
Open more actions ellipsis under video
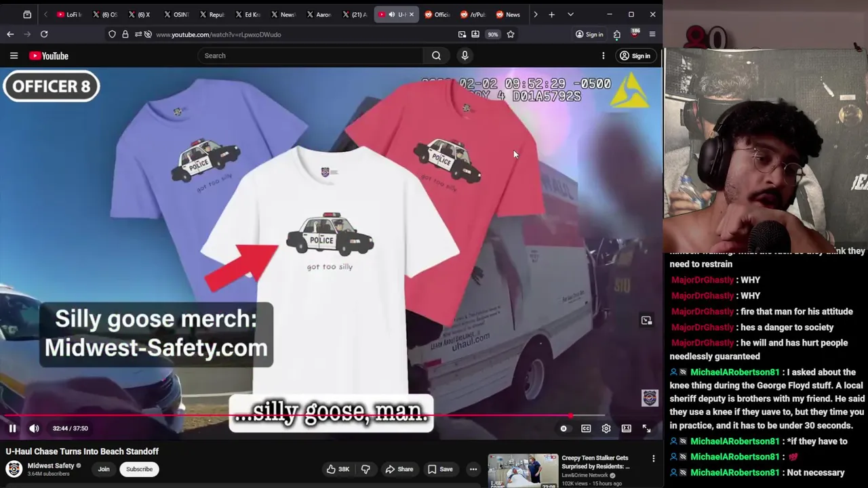coord(473,469)
